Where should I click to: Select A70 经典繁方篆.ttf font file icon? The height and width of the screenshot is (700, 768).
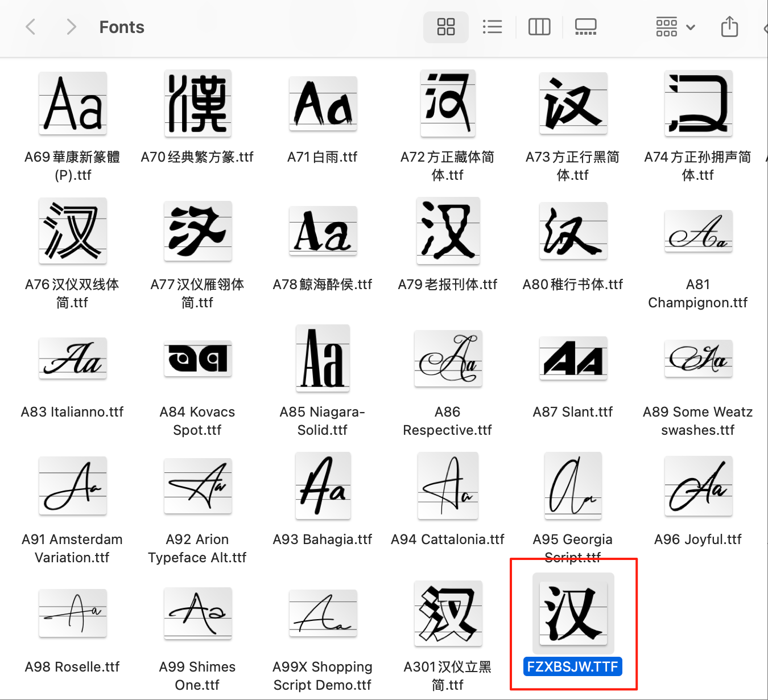(x=198, y=104)
